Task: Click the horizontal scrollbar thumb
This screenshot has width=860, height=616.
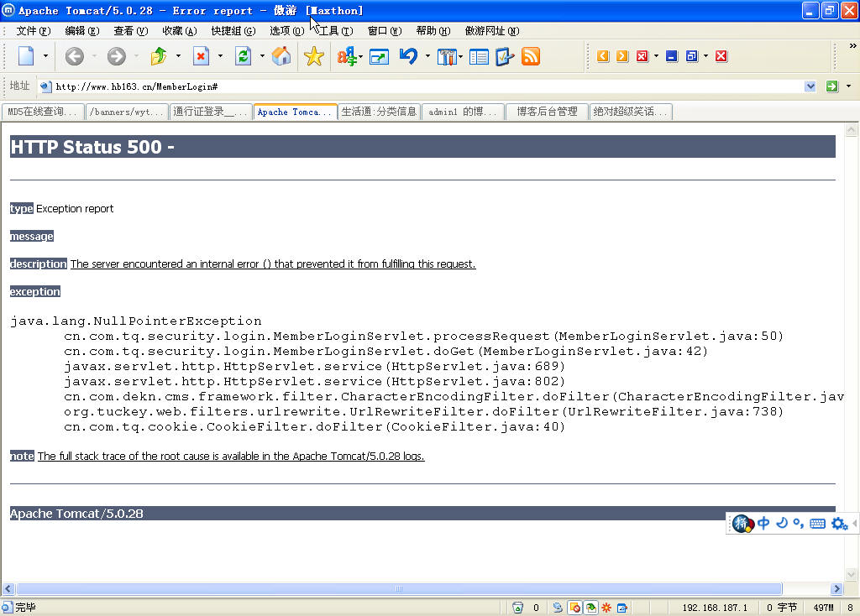Action: (x=399, y=589)
